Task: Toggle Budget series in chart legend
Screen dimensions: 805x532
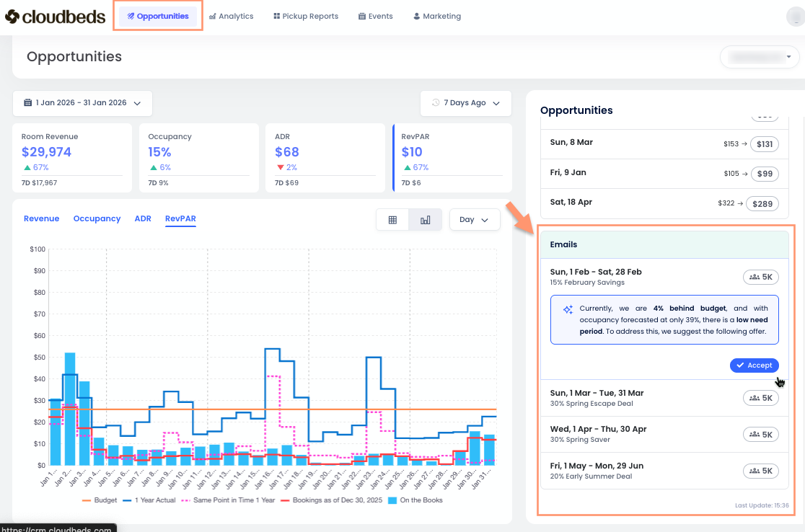Action: click(x=104, y=500)
